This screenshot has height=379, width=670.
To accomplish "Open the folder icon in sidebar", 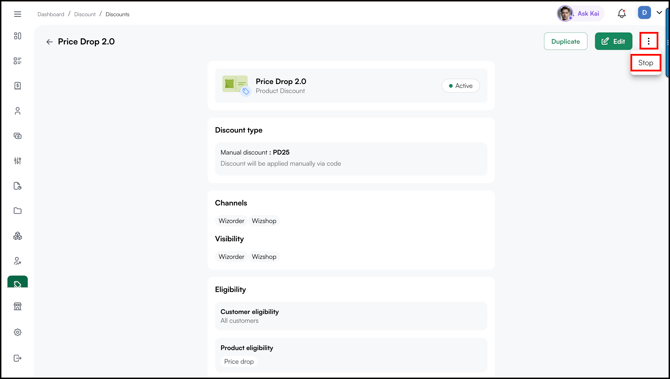I will coord(18,211).
